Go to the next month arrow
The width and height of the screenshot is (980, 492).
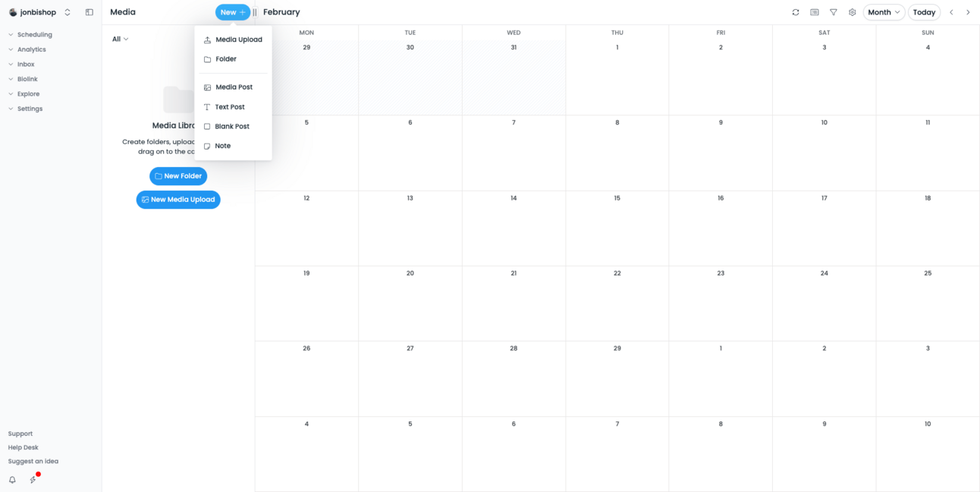pos(968,12)
